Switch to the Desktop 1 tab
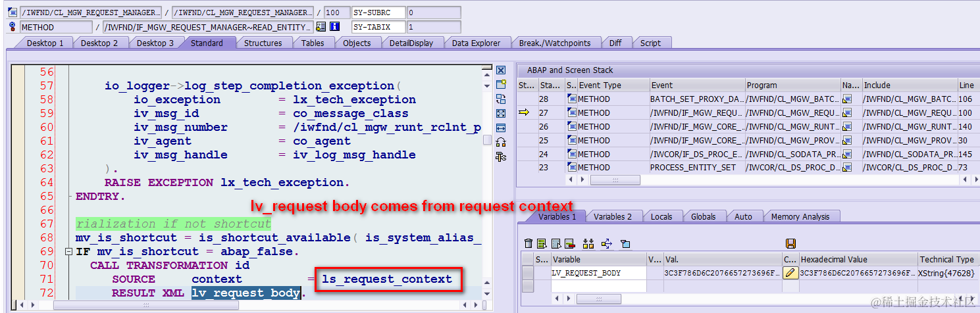The width and height of the screenshot is (980, 313). [x=45, y=43]
